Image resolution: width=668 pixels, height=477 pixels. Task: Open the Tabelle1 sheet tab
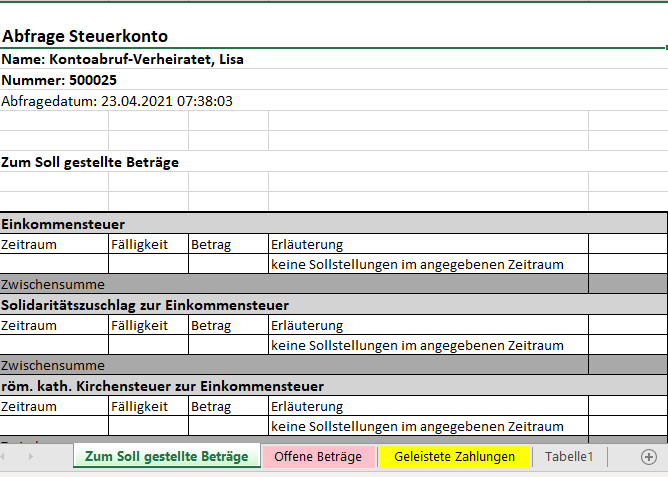pyautogui.click(x=569, y=457)
